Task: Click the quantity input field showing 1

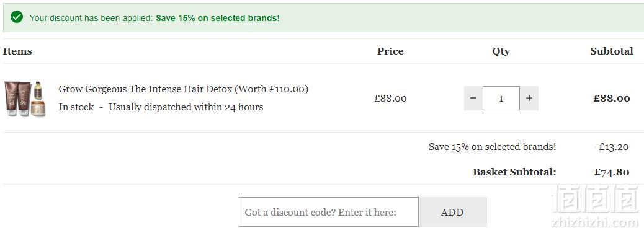Action: click(501, 98)
